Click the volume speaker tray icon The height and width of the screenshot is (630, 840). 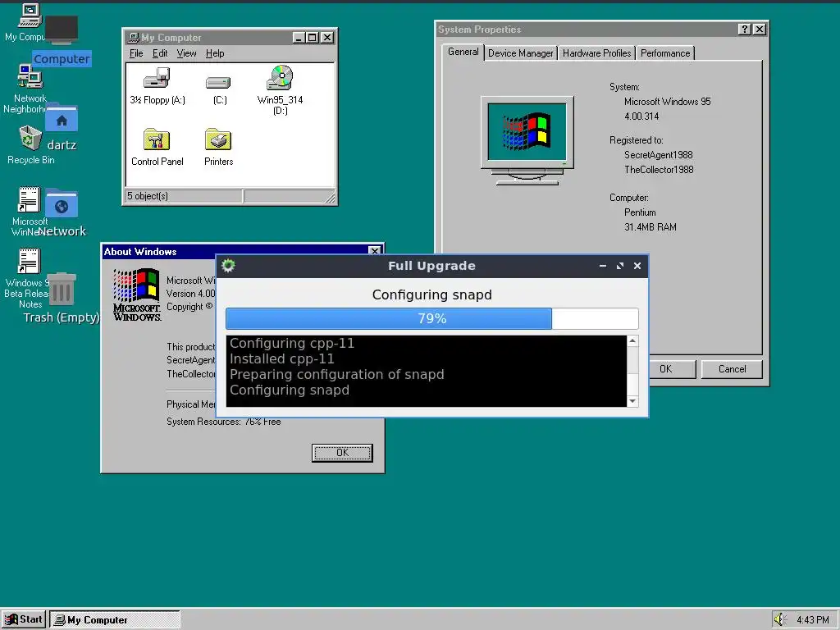pos(779,619)
